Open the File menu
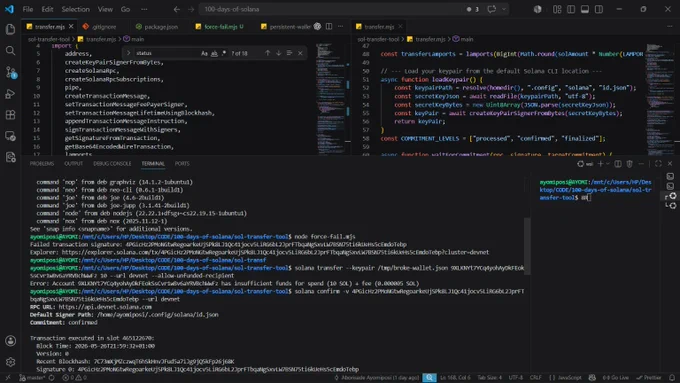The height and width of the screenshot is (383, 680). 28,9
